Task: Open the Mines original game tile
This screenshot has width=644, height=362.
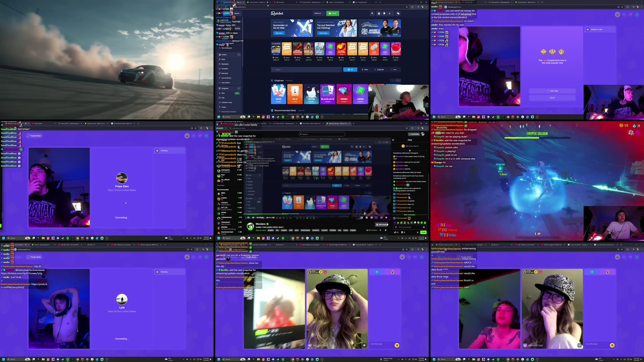Action: (x=344, y=94)
